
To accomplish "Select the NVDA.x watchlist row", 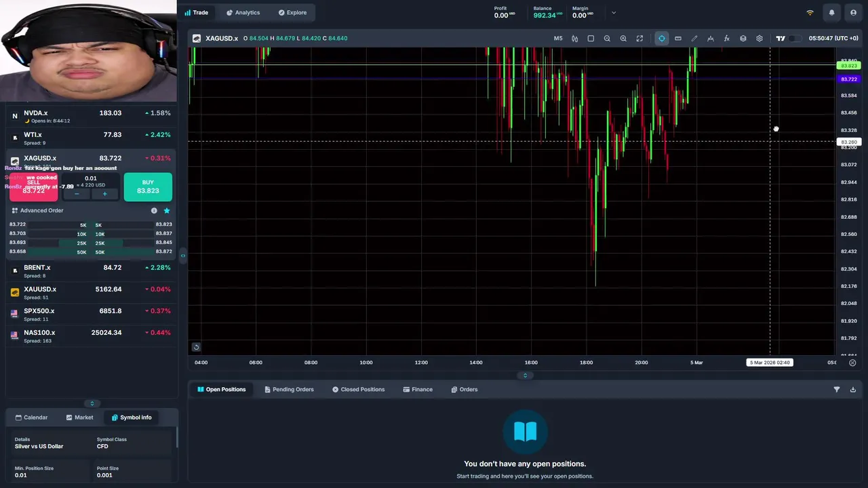I will point(91,117).
